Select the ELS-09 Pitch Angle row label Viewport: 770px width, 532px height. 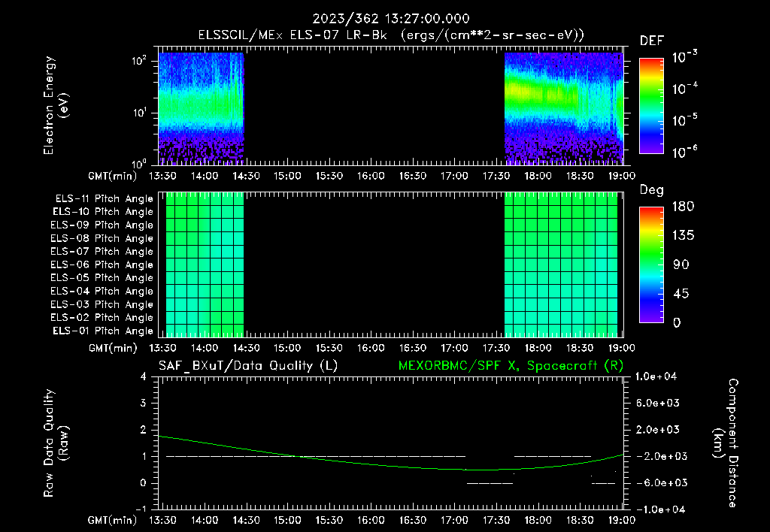click(102, 225)
